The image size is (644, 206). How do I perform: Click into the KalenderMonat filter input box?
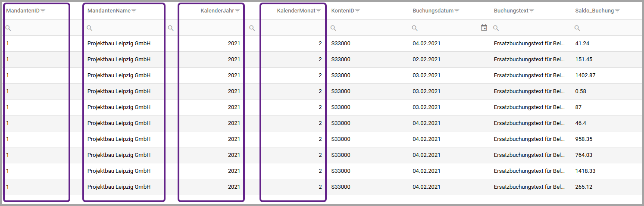point(292,28)
